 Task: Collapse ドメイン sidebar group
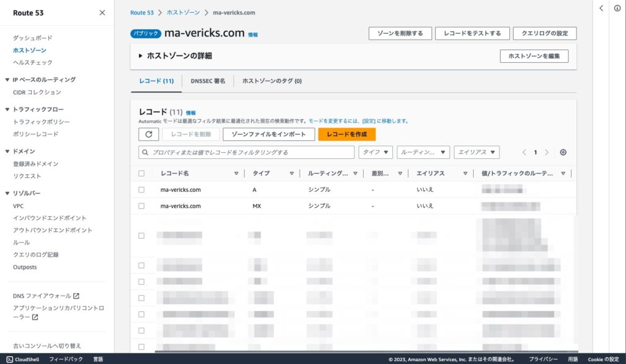coord(7,151)
